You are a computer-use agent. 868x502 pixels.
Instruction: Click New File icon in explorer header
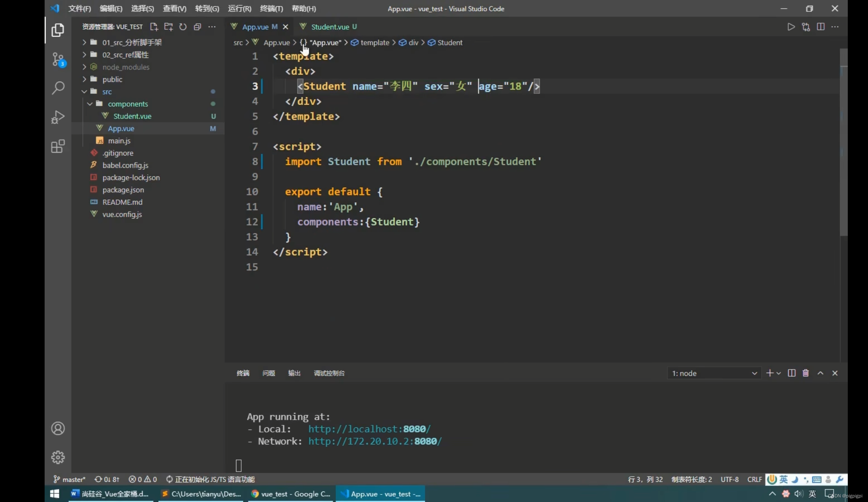[x=154, y=27]
